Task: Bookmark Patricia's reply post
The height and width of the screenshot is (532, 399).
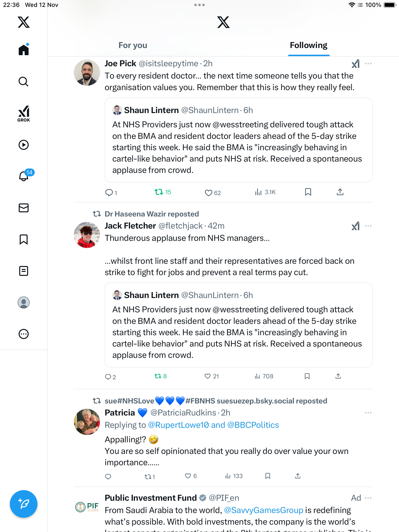Action: coord(268,476)
